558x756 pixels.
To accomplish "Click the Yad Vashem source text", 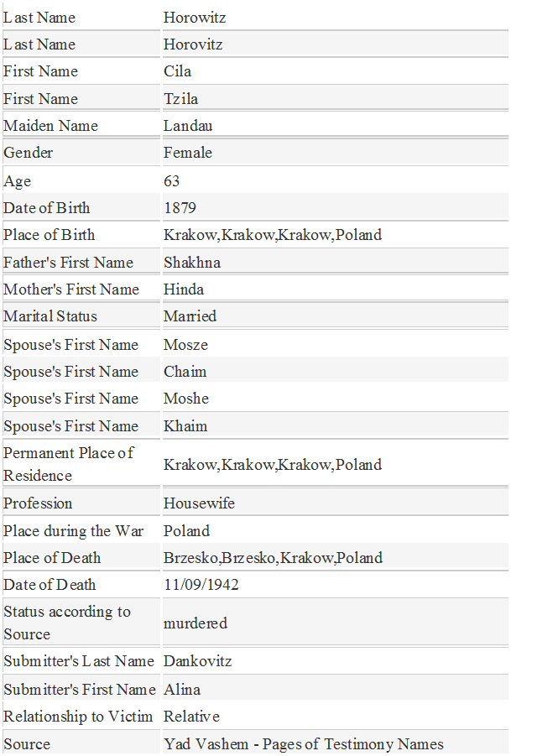I will 303,744.
